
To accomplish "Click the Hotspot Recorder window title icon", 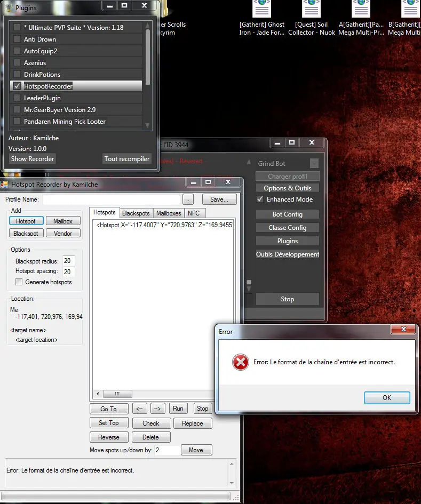I will tap(5, 185).
